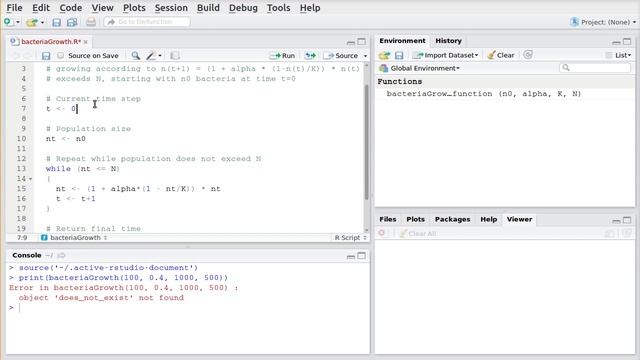Click the main toolbar Save icon
640x360 pixels.
coord(56,22)
